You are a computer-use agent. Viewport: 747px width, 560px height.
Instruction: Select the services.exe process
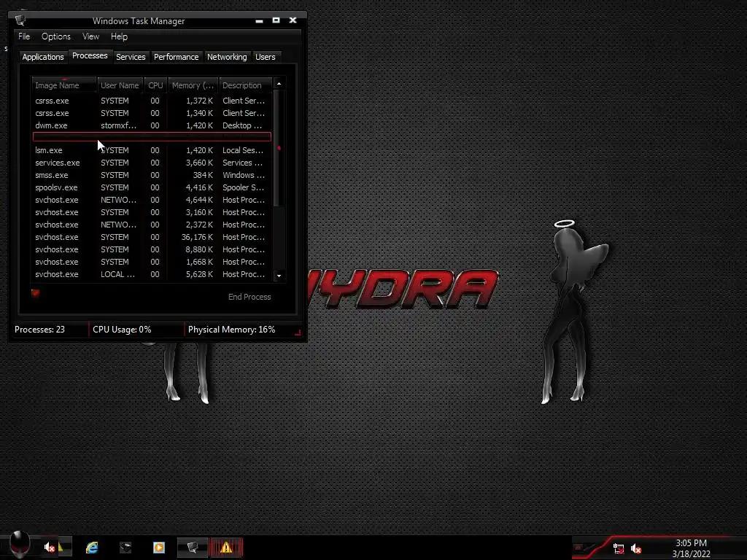(x=152, y=163)
